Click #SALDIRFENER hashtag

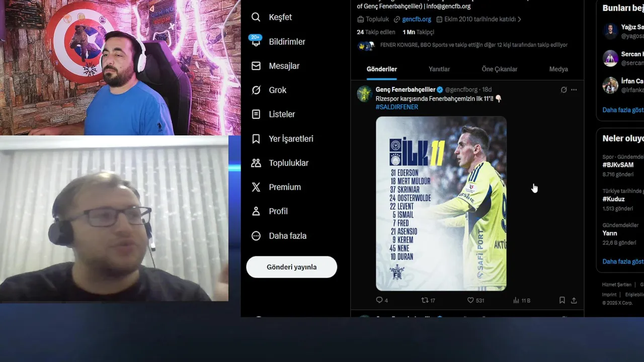coord(396,107)
